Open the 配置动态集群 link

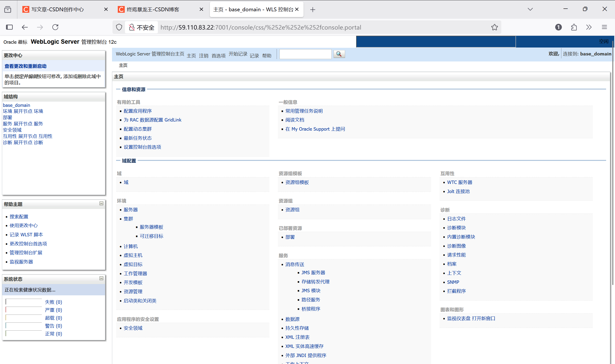(138, 129)
